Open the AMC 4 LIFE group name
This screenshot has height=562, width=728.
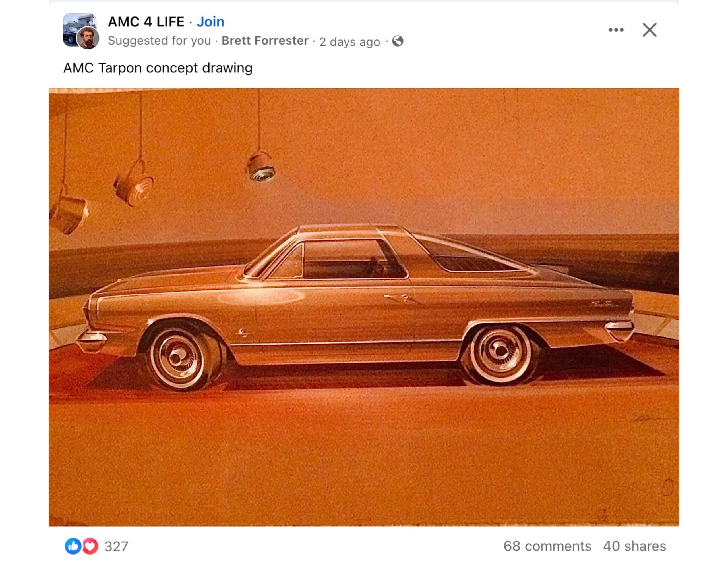pos(146,22)
